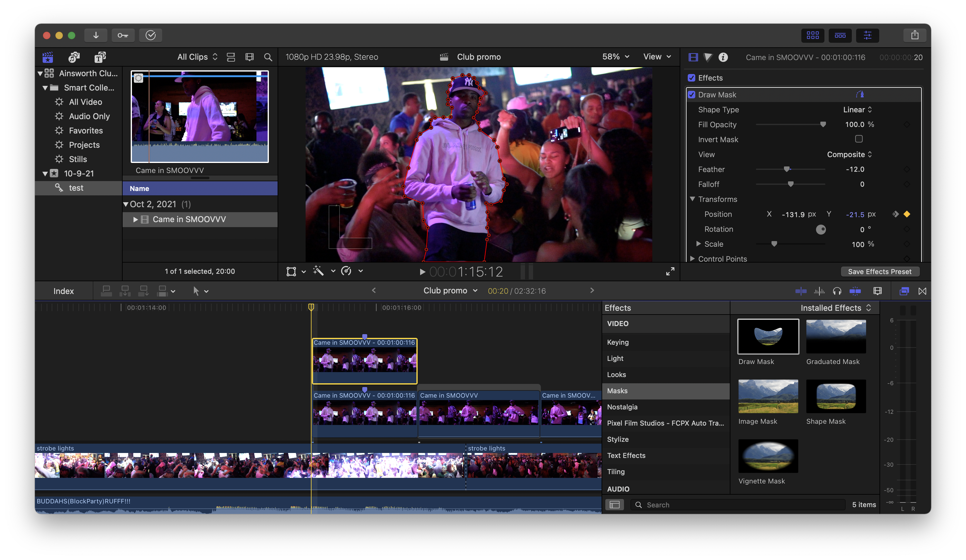
Task: Open the info inspector icon
Action: click(723, 57)
